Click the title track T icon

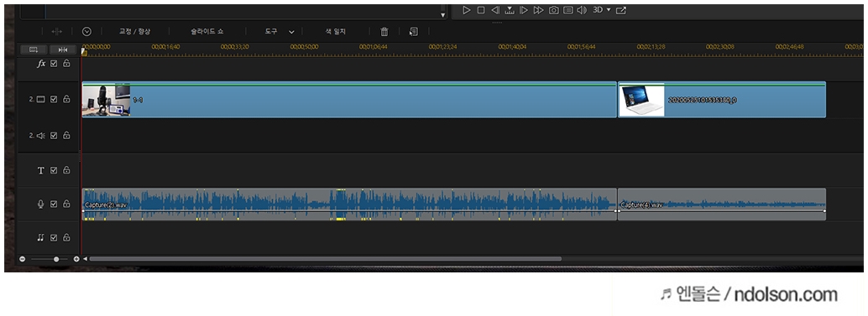click(40, 170)
